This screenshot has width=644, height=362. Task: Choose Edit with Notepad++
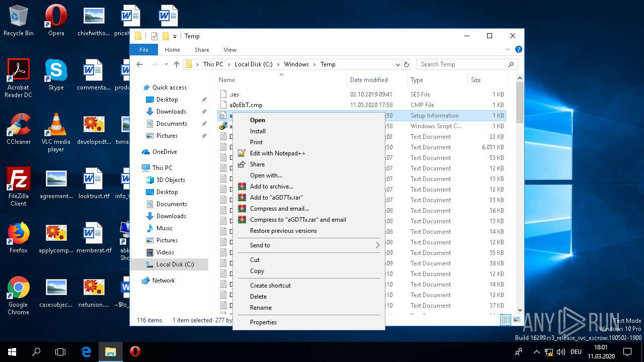click(308, 153)
